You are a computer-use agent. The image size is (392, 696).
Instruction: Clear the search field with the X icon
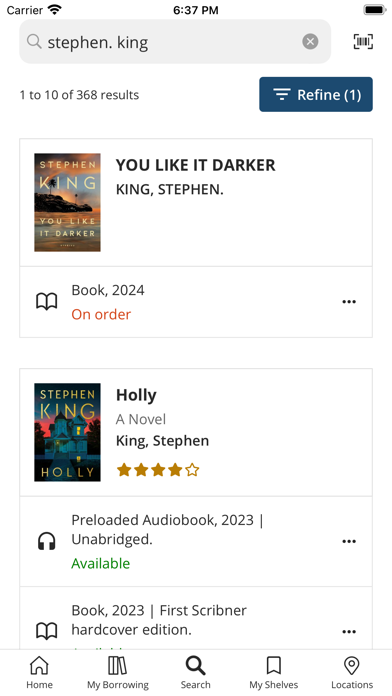click(310, 42)
